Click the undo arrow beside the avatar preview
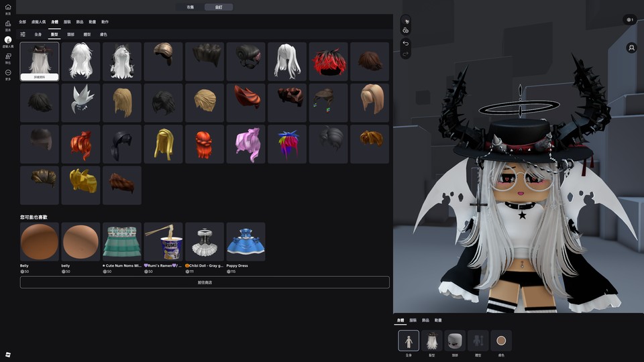Viewport: 644px width, 362px height. point(405,43)
